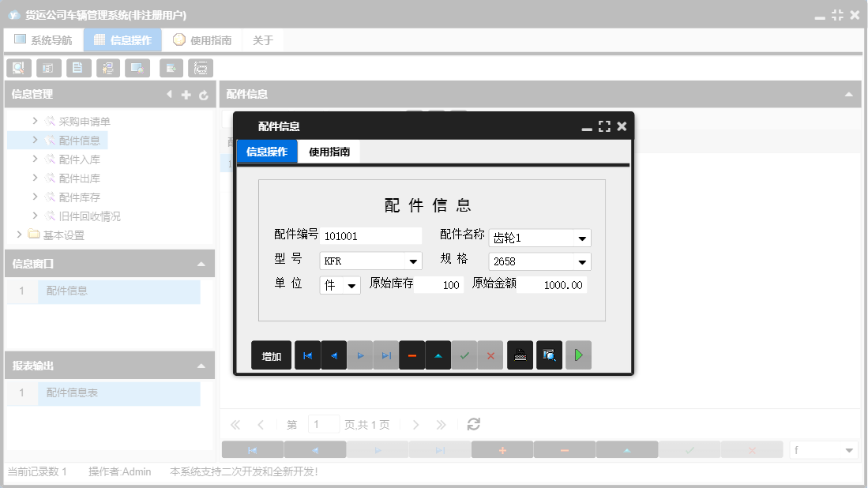The width and height of the screenshot is (868, 488).
Task: Open the print preview icon
Action: [549, 355]
